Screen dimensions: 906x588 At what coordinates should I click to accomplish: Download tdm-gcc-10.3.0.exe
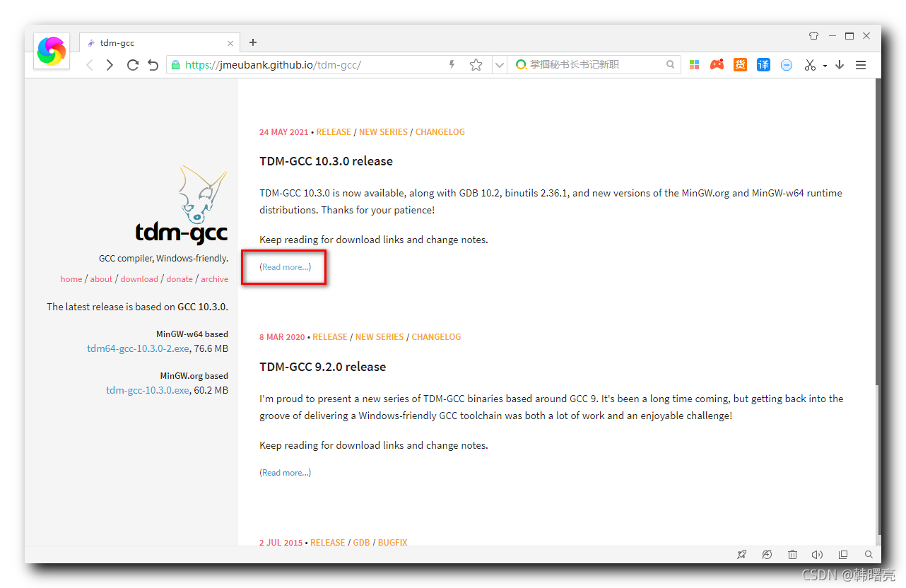tap(148, 390)
